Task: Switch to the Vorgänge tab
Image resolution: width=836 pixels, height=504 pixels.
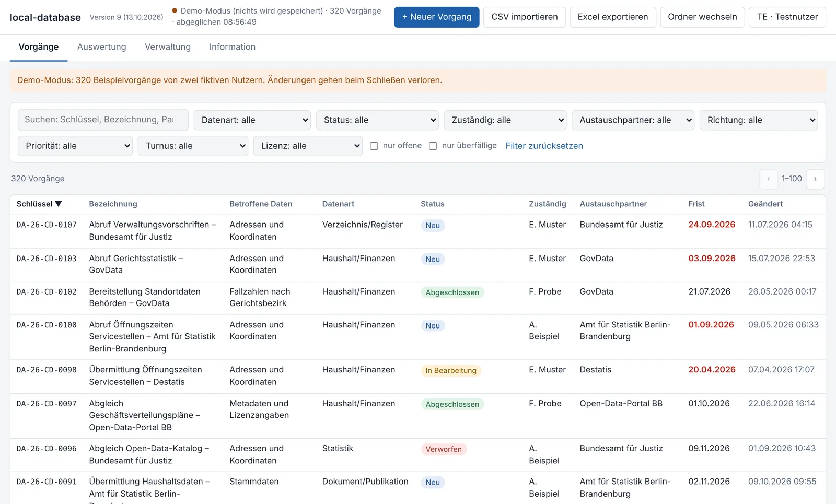Action: pos(39,47)
